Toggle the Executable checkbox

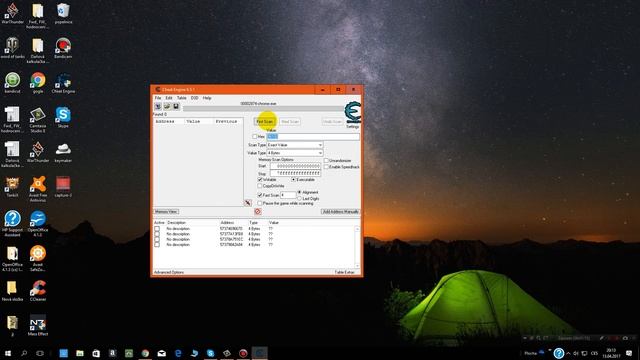[293, 180]
